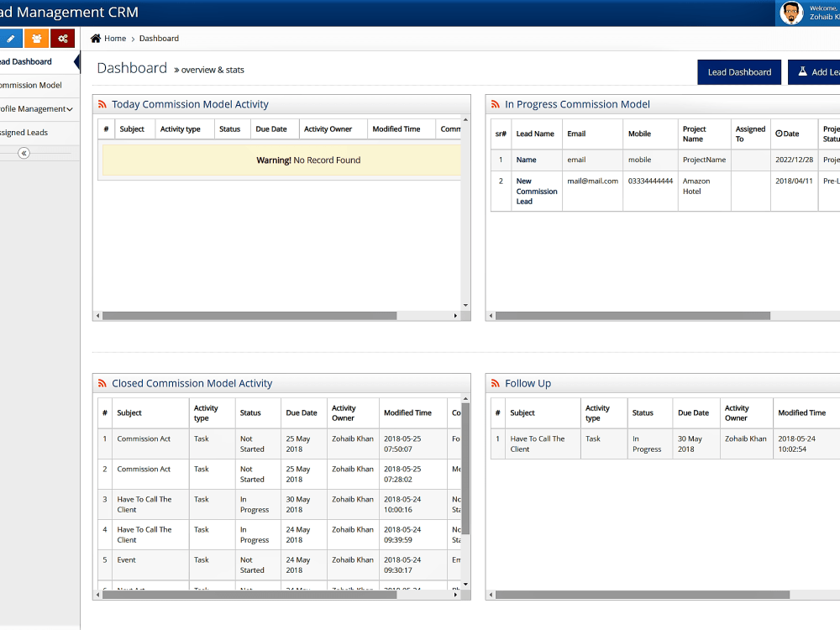This screenshot has height=630, width=840.
Task: Click modified time 2018-05-25 07:50:07
Action: point(402,444)
